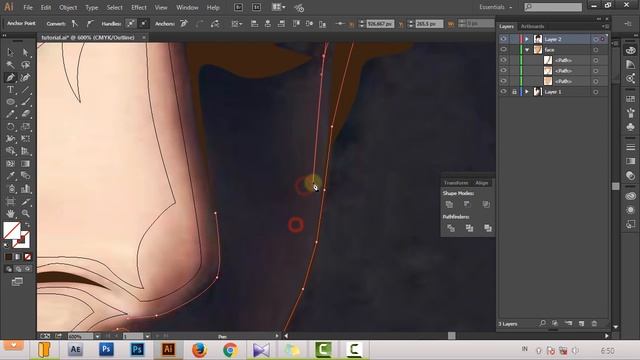
Task: Click the Fill color swatch
Action: (12, 231)
